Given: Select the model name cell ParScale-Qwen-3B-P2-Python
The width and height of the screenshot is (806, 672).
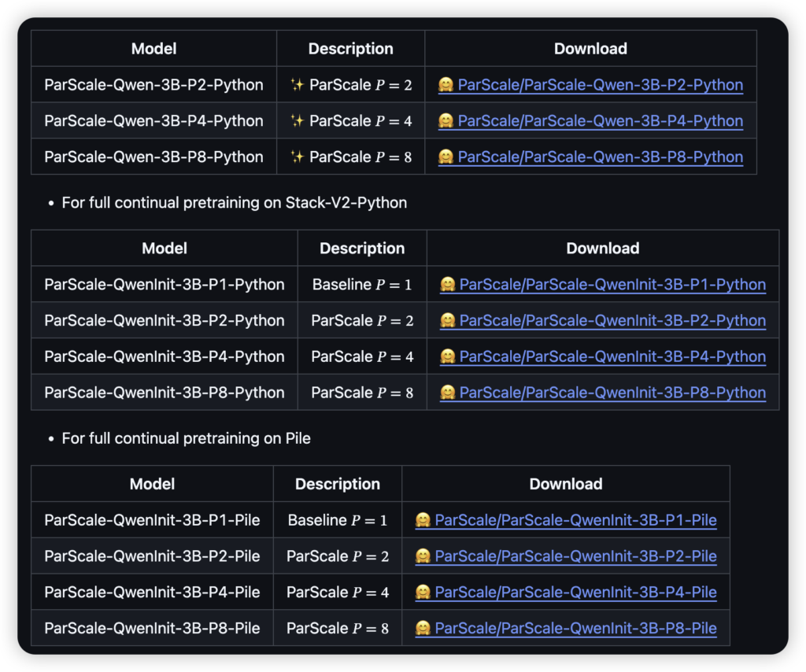Looking at the screenshot, I should coord(153,85).
